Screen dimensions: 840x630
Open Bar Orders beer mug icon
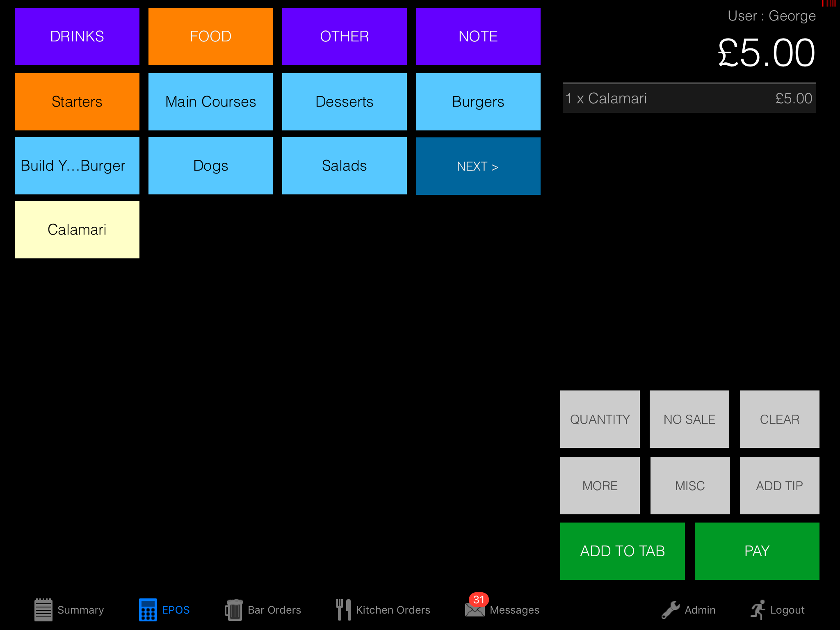tap(234, 610)
